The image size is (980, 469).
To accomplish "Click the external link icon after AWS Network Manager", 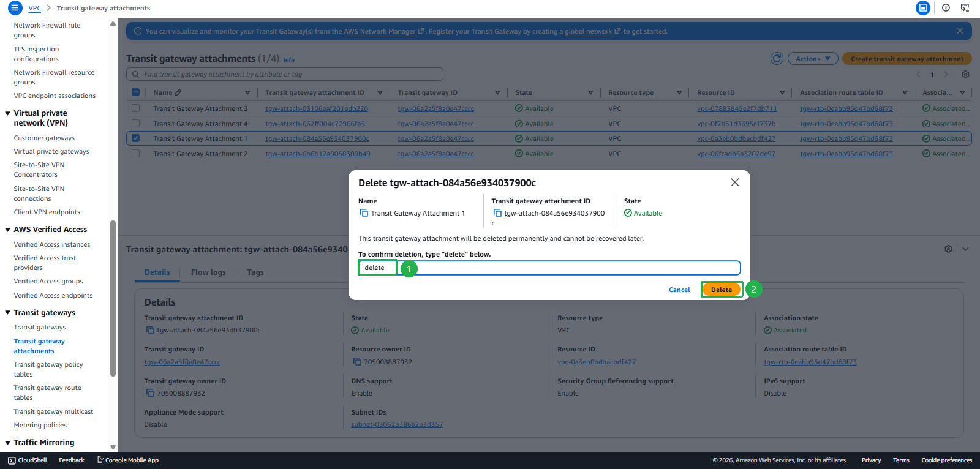I will tap(421, 31).
